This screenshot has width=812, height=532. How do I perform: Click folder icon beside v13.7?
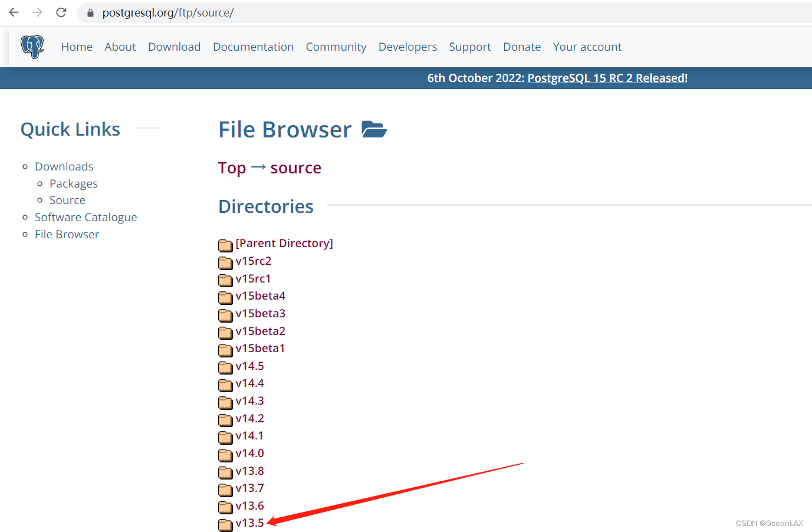[x=225, y=490]
